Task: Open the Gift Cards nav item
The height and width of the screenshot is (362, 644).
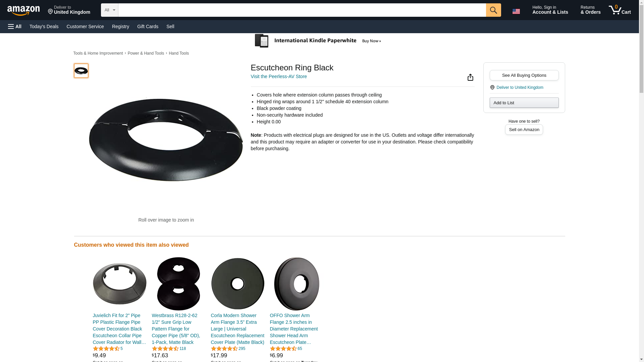Action: click(x=148, y=26)
